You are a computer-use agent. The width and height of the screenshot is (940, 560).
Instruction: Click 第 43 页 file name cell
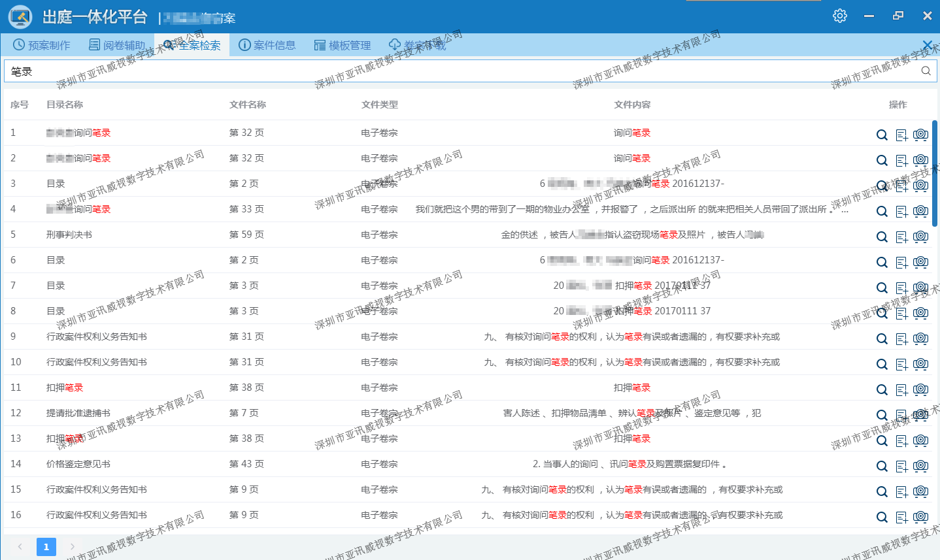(x=246, y=464)
